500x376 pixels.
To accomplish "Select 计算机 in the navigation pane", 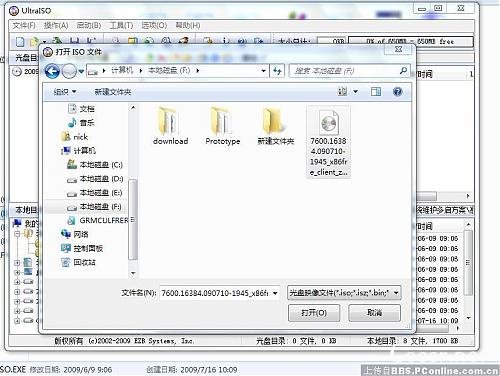I will tap(79, 151).
